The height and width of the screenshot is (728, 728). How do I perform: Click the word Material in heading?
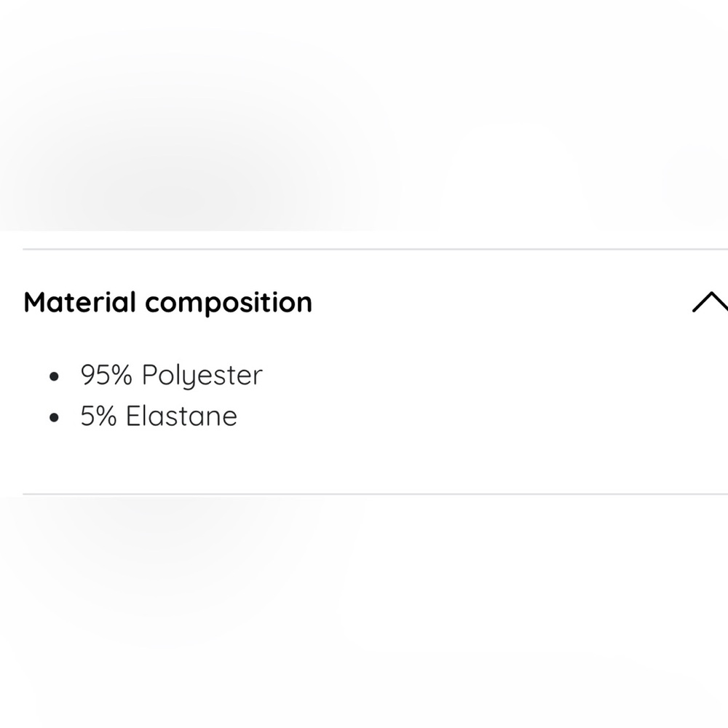(80, 302)
